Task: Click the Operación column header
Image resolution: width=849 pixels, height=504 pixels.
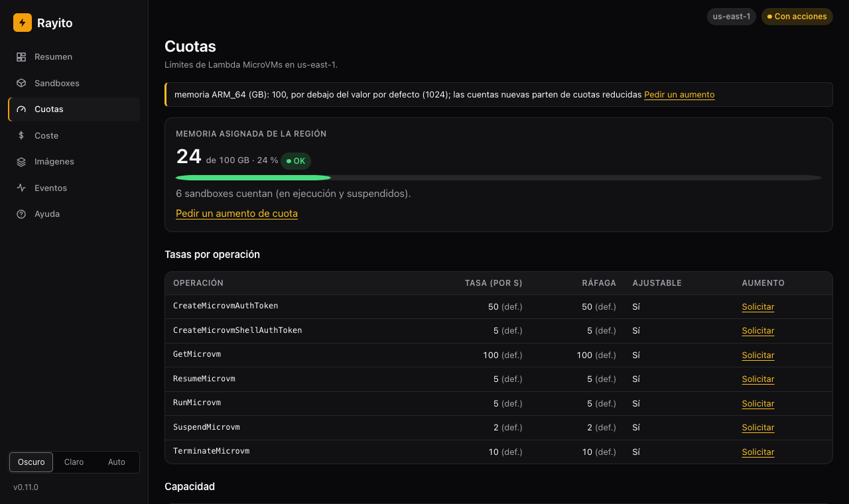Action: pos(198,283)
